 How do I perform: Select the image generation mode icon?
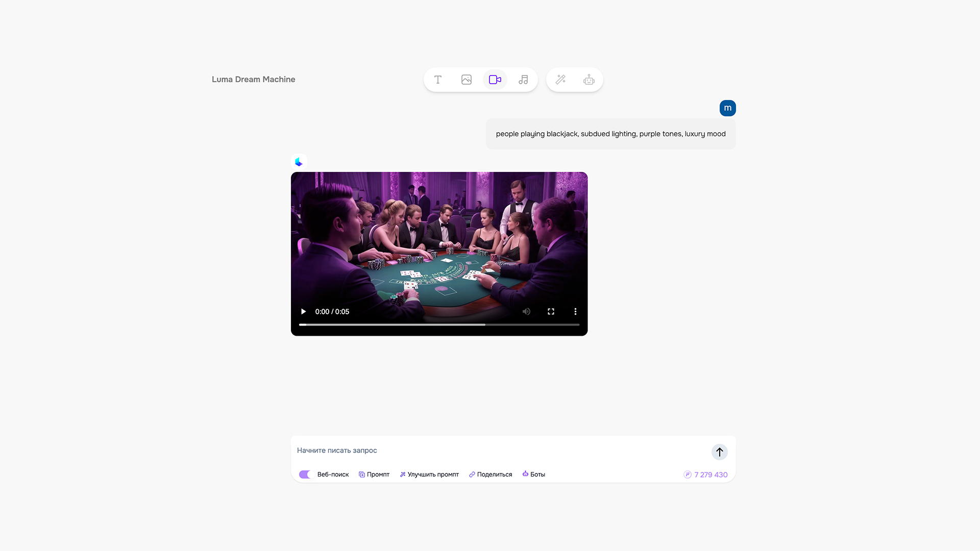(x=467, y=80)
